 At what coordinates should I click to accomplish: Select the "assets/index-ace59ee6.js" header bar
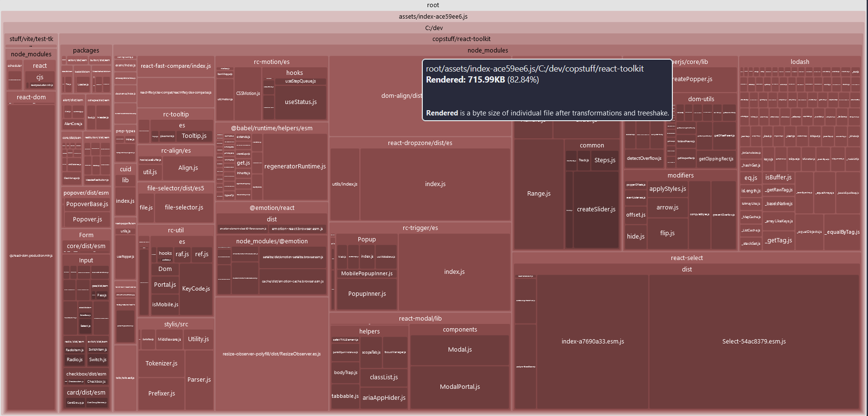pyautogui.click(x=433, y=16)
